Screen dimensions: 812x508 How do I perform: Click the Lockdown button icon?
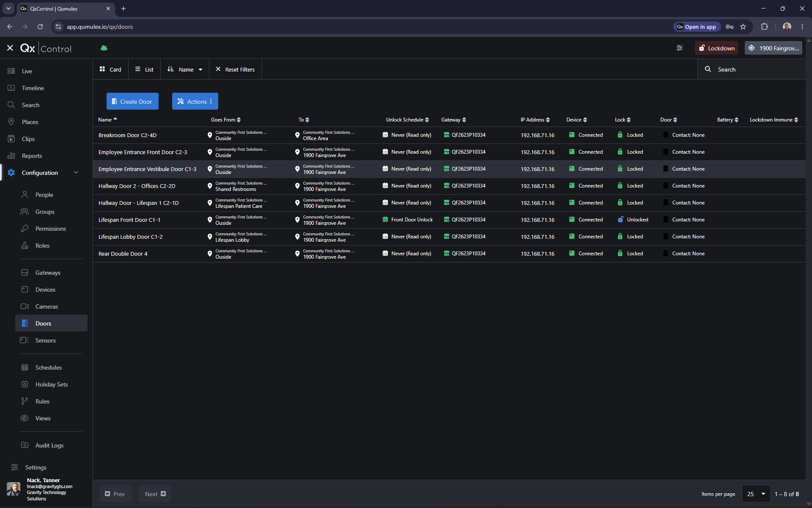[702, 48]
